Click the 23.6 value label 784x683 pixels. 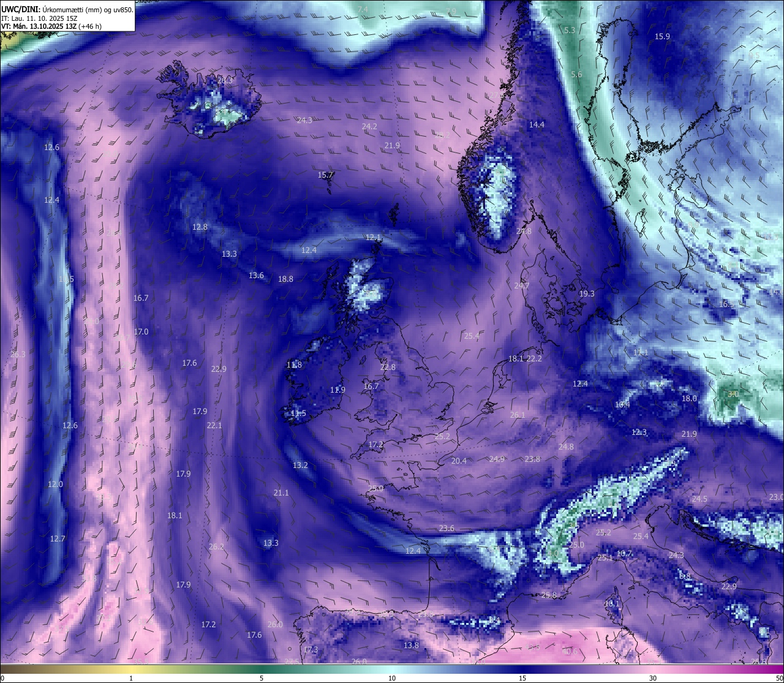pos(447,528)
